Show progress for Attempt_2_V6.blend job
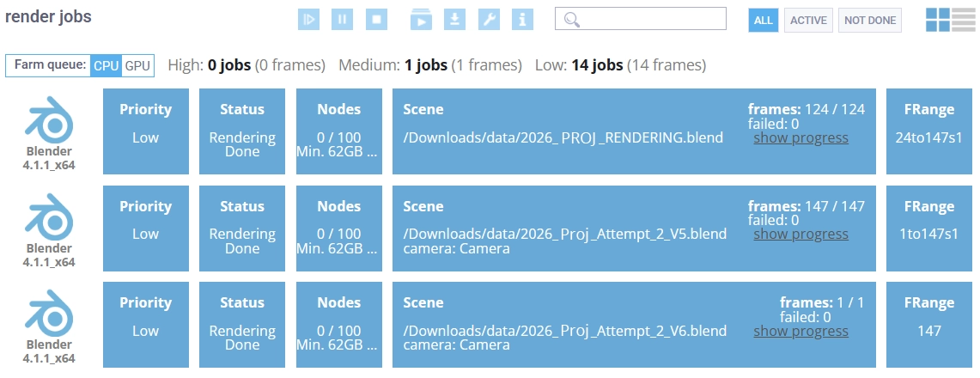Screen dimensions: 980x378 (x=800, y=331)
